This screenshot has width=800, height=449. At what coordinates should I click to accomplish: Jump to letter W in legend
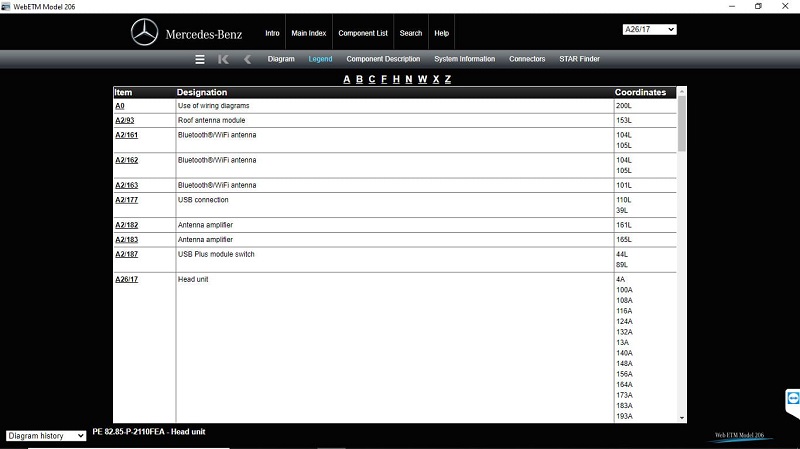tap(422, 79)
